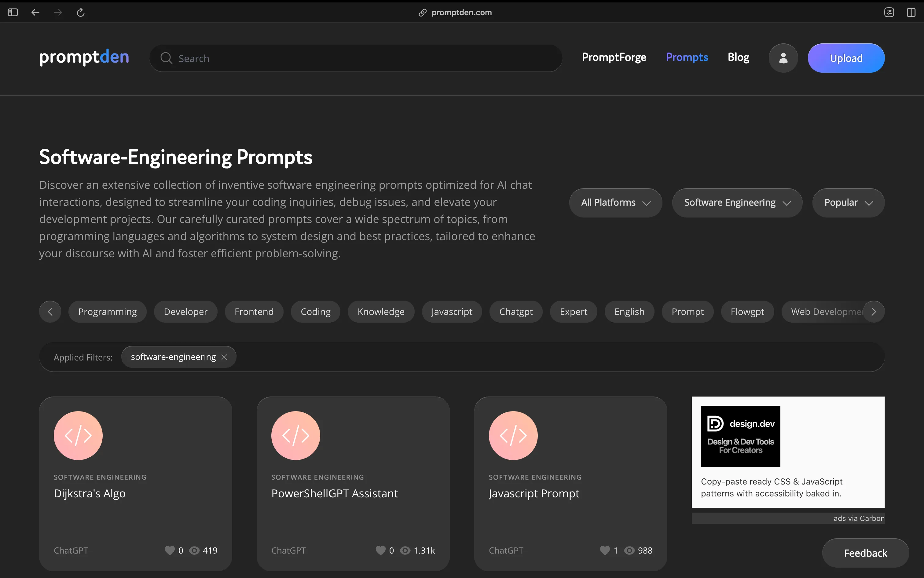Open the Prompts nav item

tap(687, 57)
